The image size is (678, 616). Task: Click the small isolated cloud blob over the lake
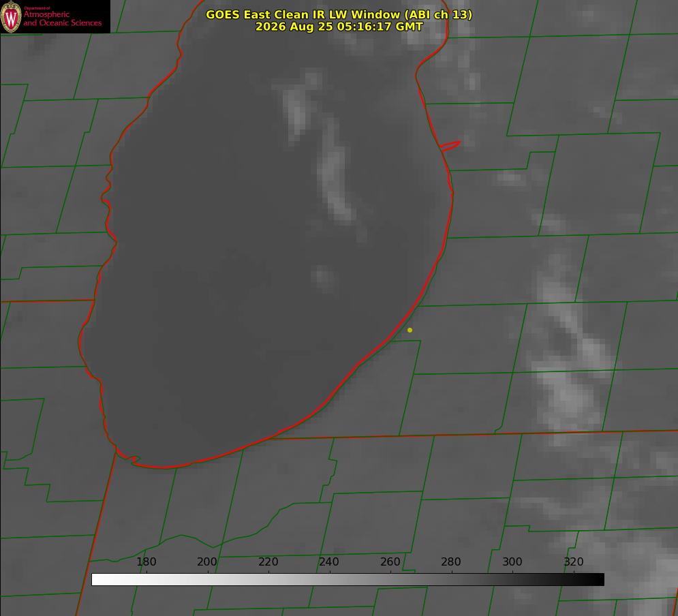(322, 277)
